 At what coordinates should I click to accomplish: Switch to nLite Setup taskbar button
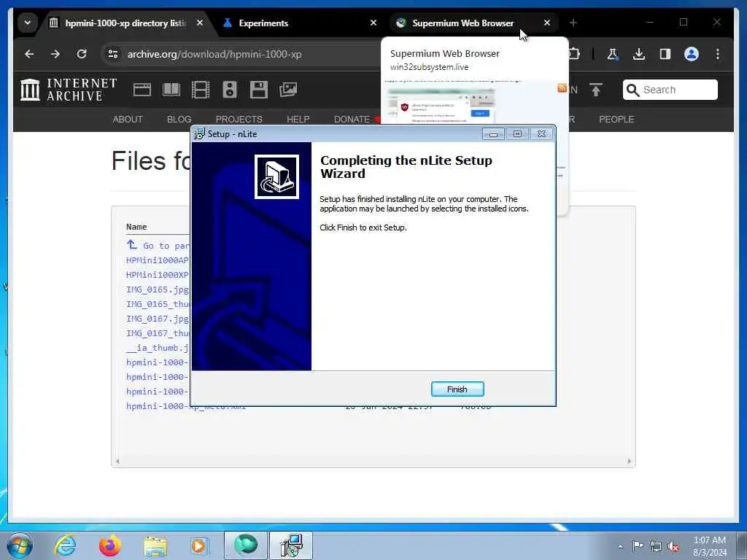pos(291,545)
